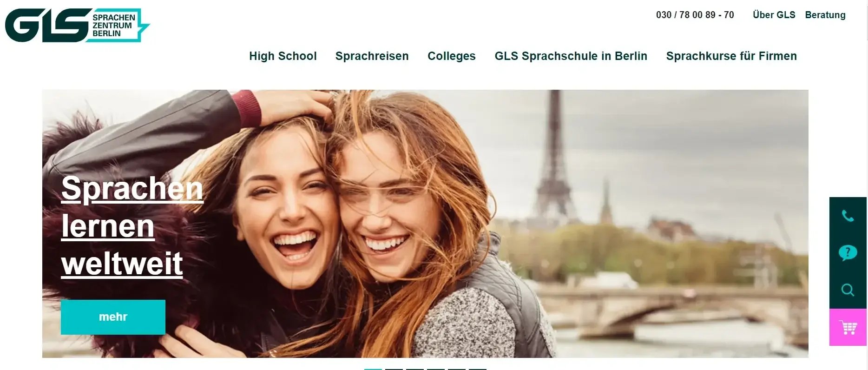Viewport: 868px width, 370px height.
Task: Follow the Sprachen lernen weltweit headline link
Action: 132,226
